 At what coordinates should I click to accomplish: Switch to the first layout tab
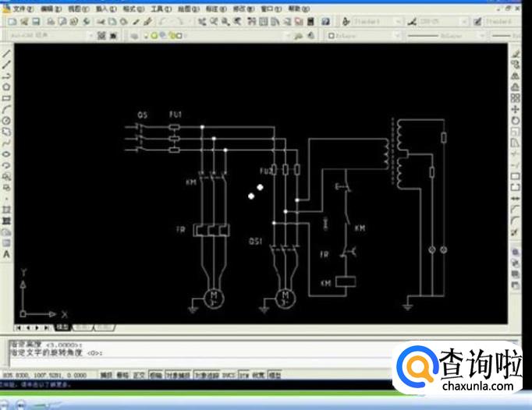tap(83, 327)
